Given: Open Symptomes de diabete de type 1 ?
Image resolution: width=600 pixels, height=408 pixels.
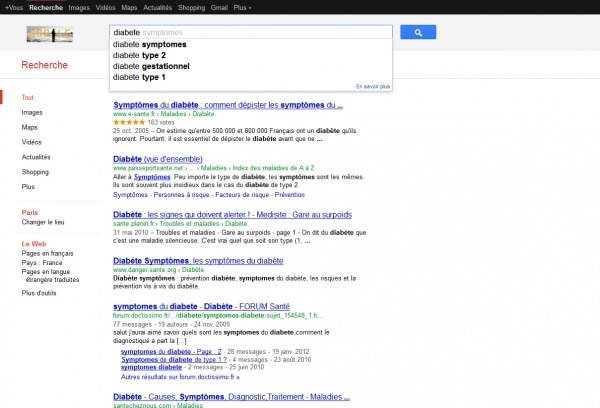Looking at the screenshot, I should (x=174, y=360).
